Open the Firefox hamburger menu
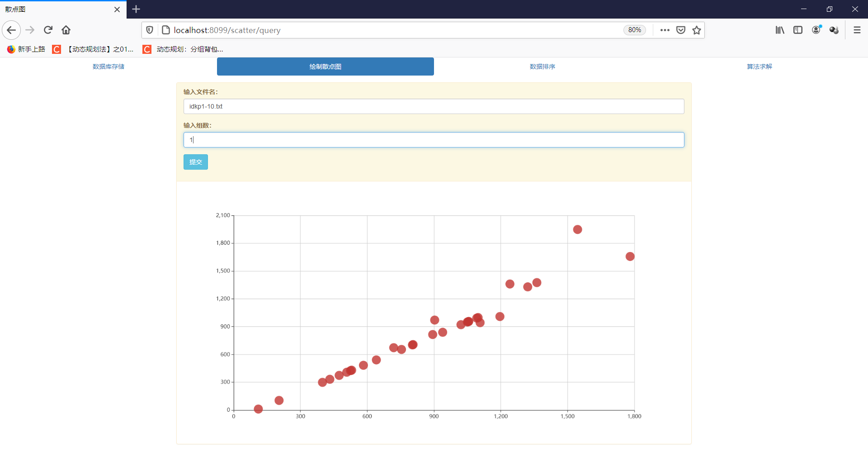The width and height of the screenshot is (868, 466). pos(857,30)
